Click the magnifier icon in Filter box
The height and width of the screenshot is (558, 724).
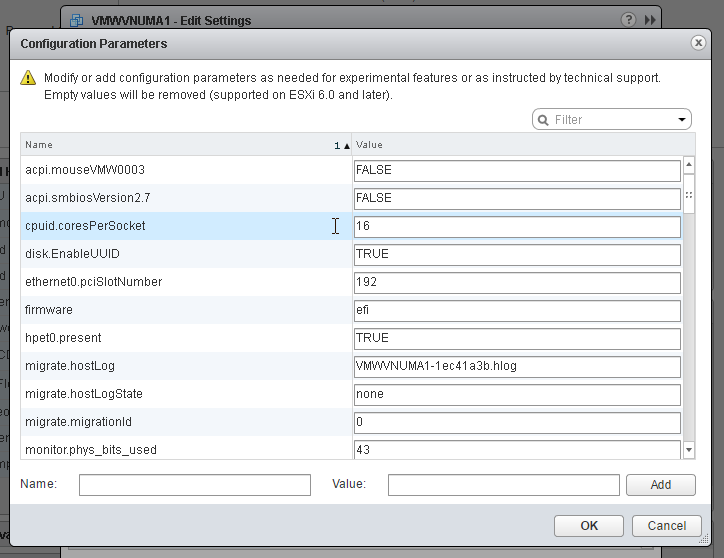coord(543,120)
